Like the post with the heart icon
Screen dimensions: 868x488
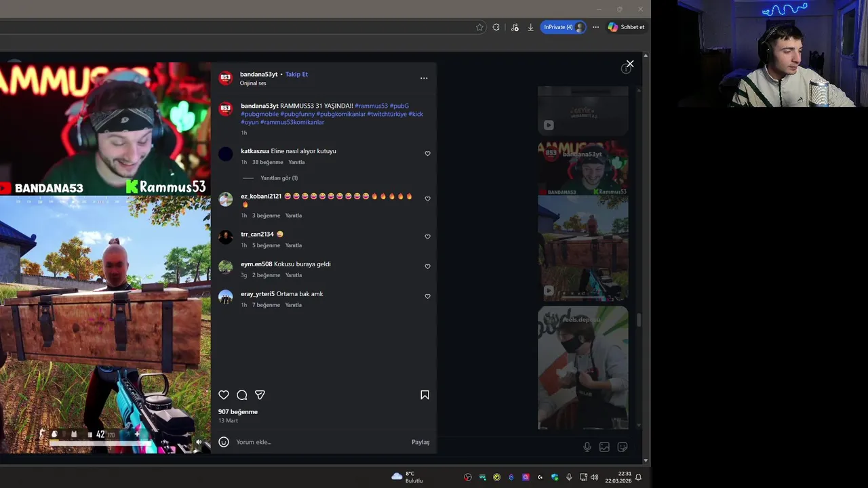point(224,395)
